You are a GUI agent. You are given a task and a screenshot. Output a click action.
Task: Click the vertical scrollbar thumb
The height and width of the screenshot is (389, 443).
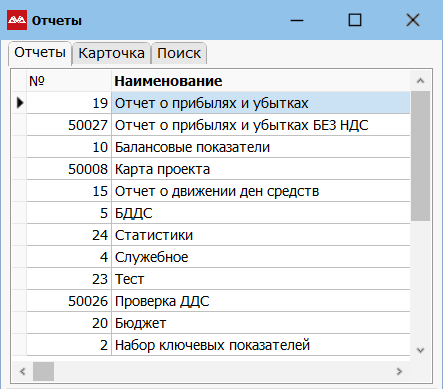coord(420,156)
